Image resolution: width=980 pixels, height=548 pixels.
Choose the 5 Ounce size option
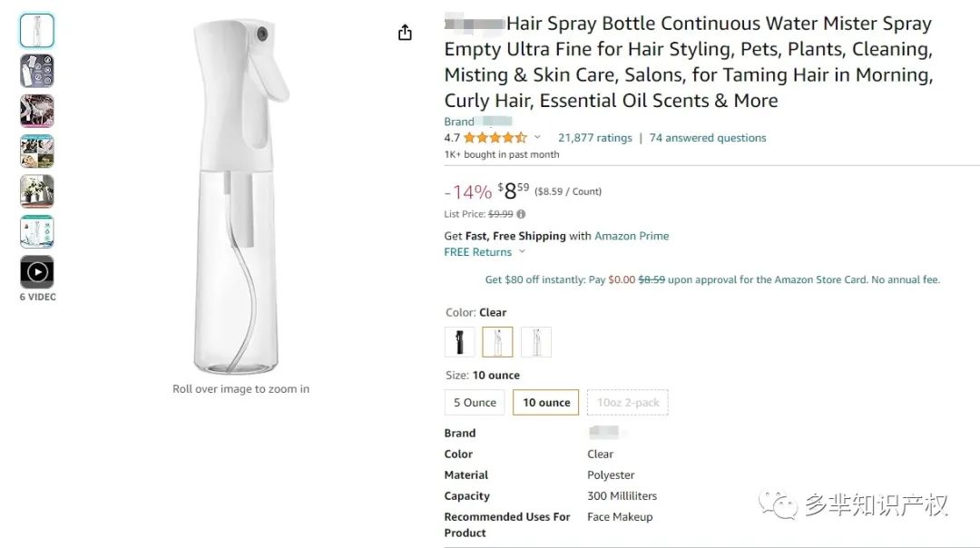(x=475, y=403)
